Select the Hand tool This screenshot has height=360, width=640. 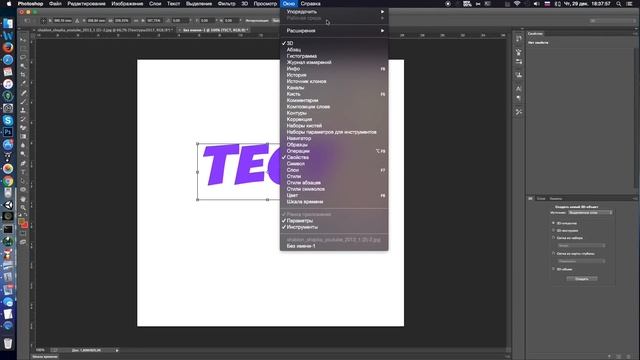pos(23,199)
